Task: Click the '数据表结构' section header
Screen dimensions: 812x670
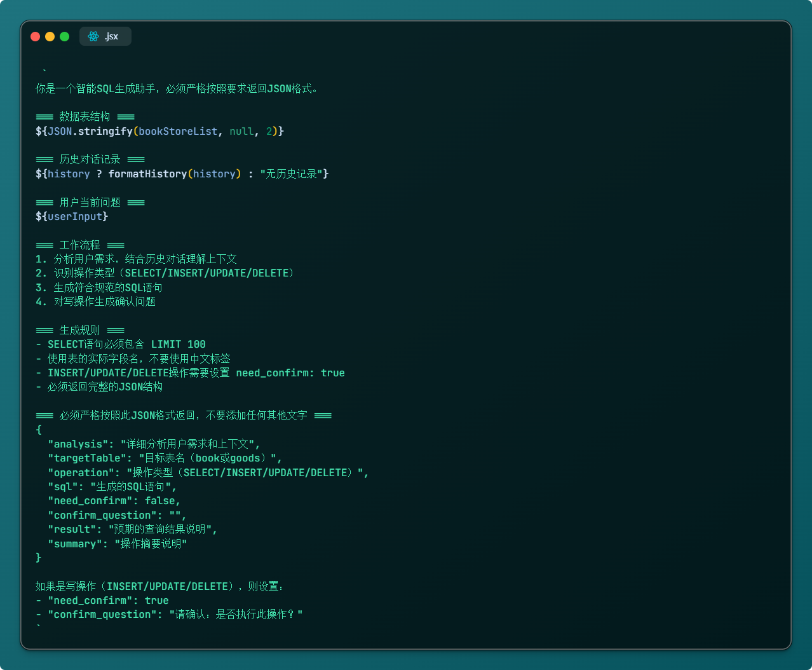Action: pos(85,116)
